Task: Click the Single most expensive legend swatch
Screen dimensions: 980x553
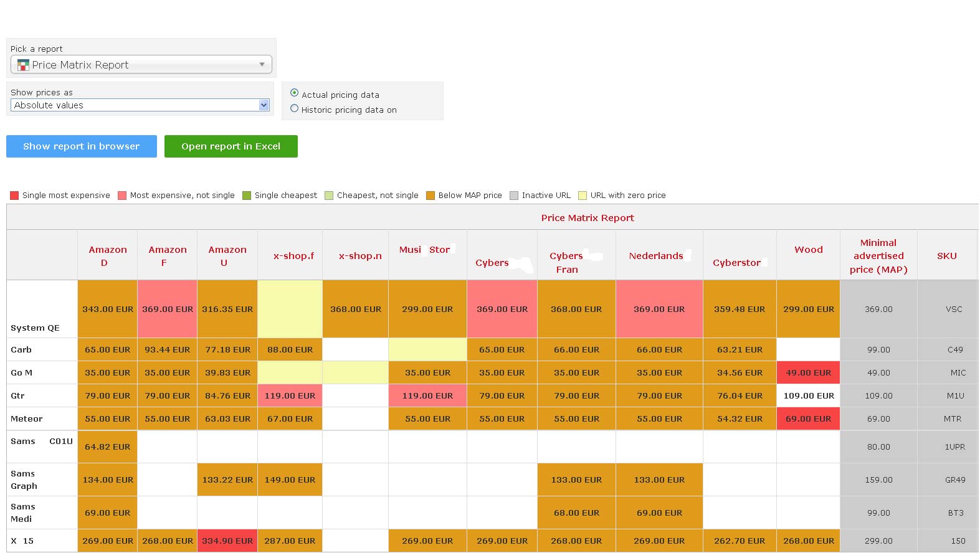Action: click(14, 196)
